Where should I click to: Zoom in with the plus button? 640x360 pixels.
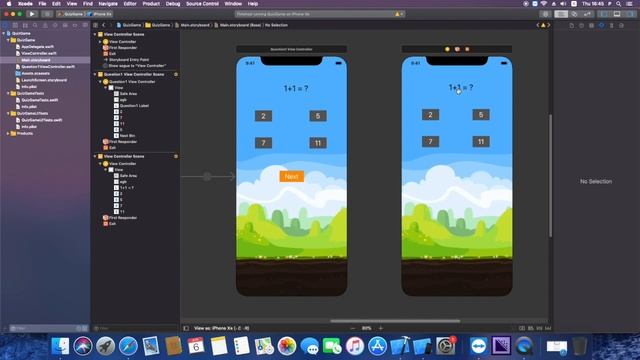coord(381,328)
